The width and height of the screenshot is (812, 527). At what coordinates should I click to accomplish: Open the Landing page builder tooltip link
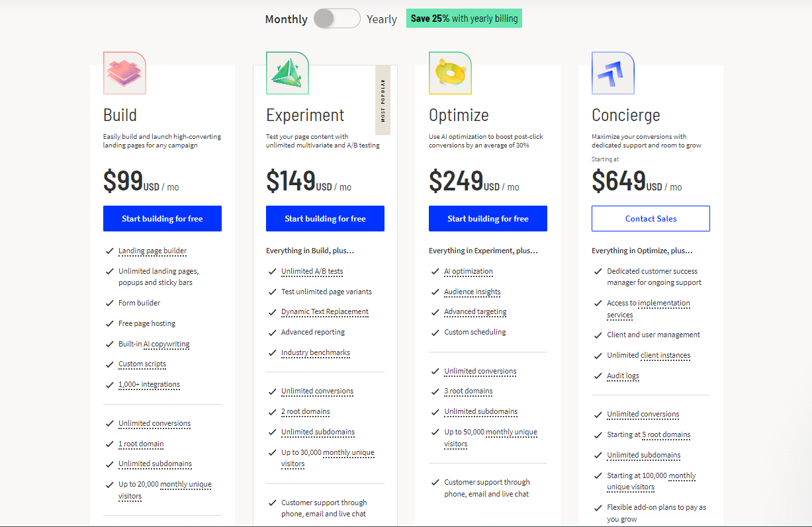(152, 251)
